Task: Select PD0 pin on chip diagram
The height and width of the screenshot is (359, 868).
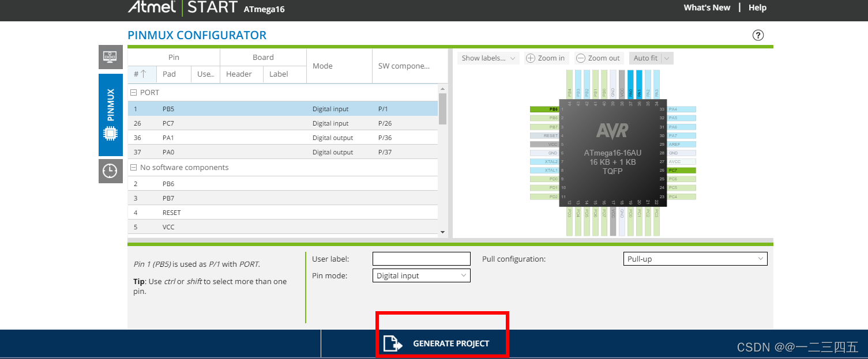Action: coord(544,179)
